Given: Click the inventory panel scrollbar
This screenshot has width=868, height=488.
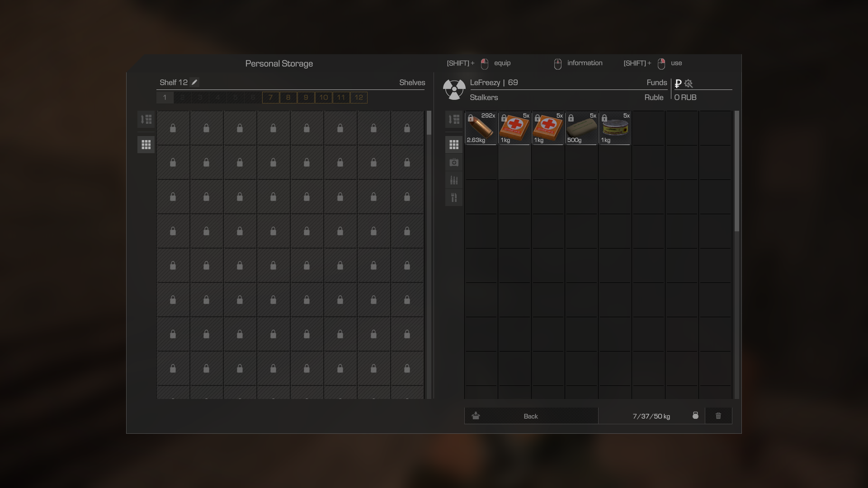Looking at the screenshot, I should coord(736,172).
